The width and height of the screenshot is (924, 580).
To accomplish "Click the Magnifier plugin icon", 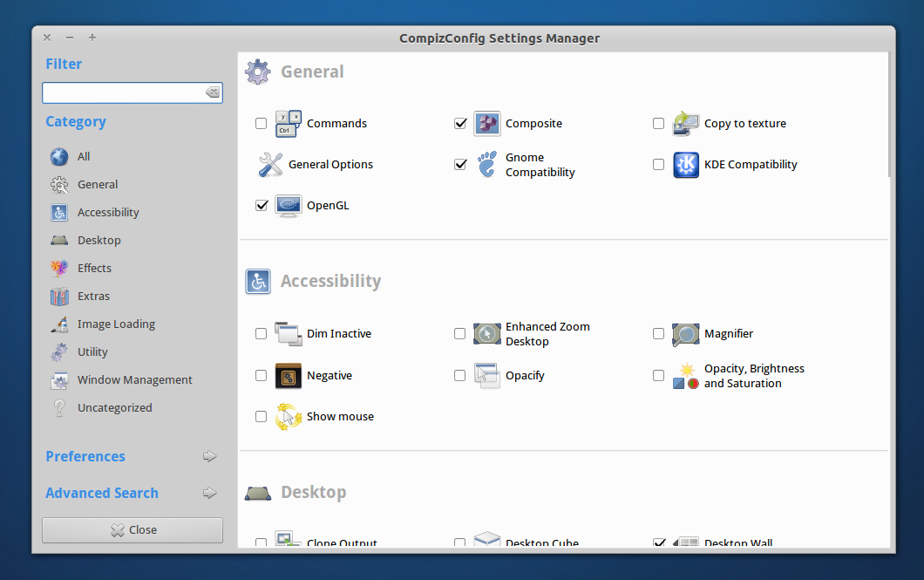I will point(686,334).
